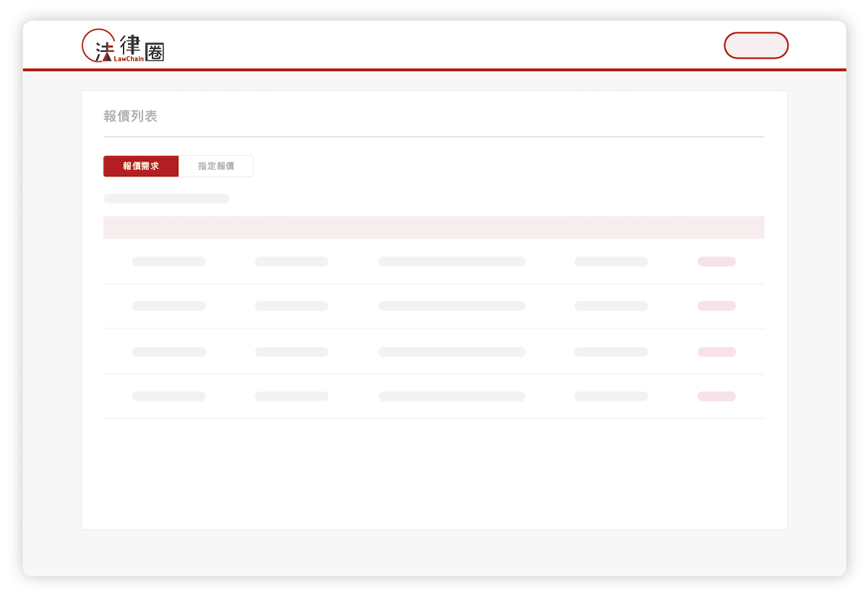The height and width of the screenshot is (600, 868).
Task: Expand the first quote row details
Action: click(x=434, y=261)
